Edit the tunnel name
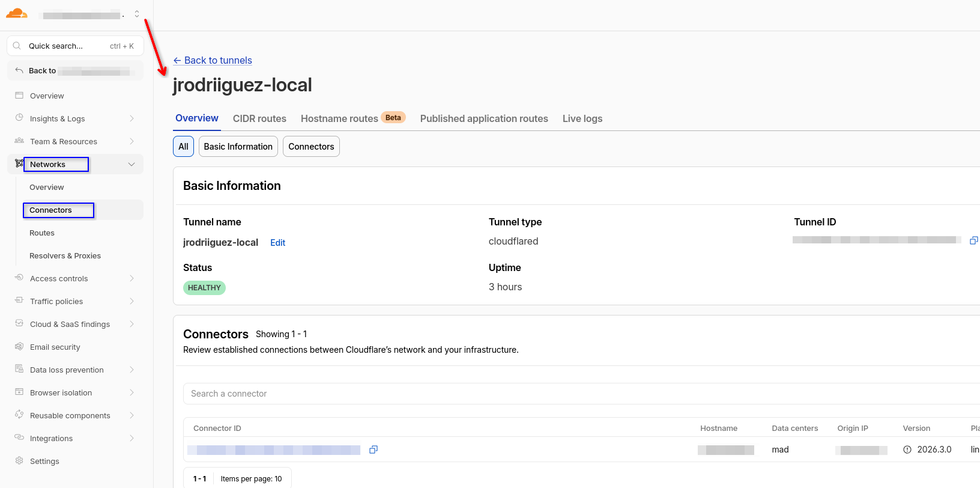The width and height of the screenshot is (980, 488). tap(277, 243)
